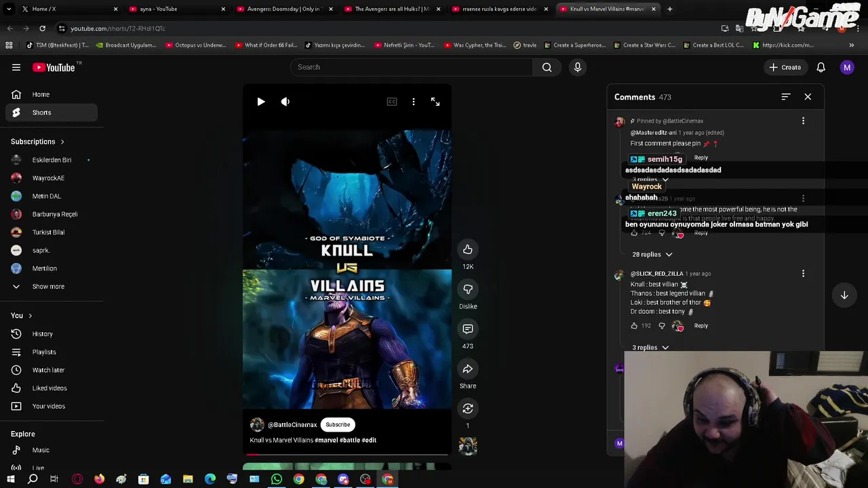
Task: Open a new browser tab
Action: pyautogui.click(x=670, y=9)
